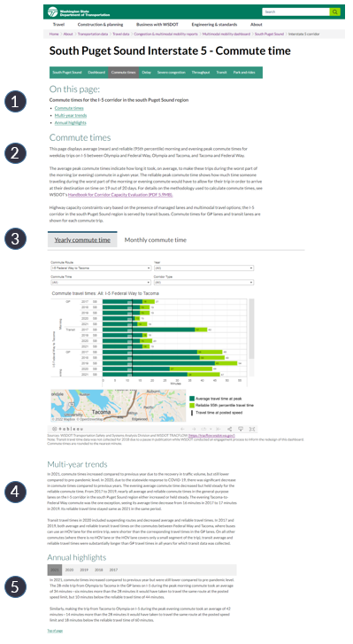The image size is (353, 644).
Task: Click the green search magnifier button
Action: [335, 12]
